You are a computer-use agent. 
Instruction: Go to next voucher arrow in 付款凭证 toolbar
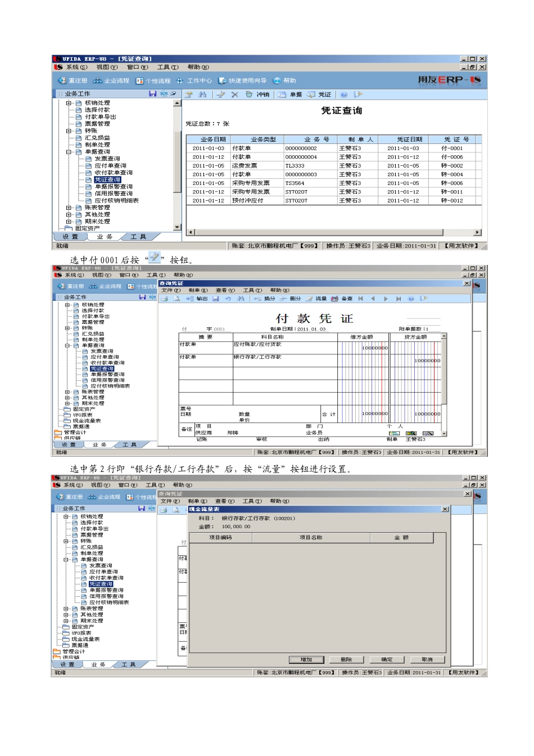[x=386, y=299]
